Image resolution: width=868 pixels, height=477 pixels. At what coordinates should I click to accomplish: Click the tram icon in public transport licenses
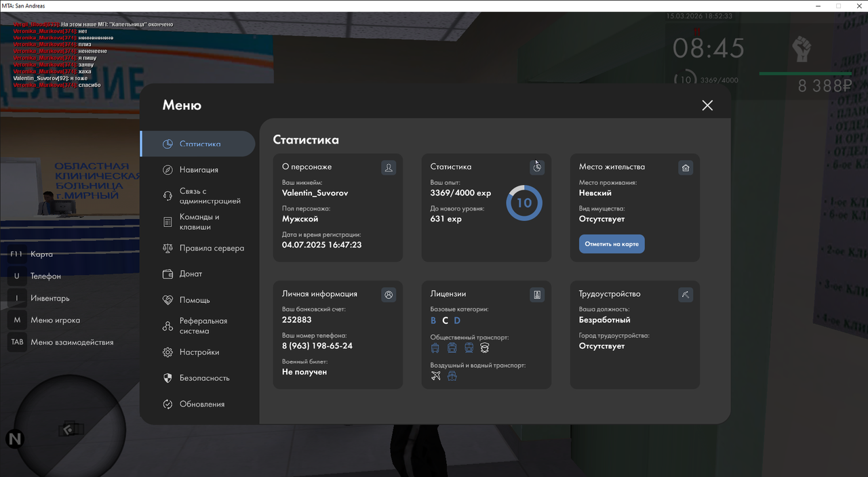(x=452, y=348)
